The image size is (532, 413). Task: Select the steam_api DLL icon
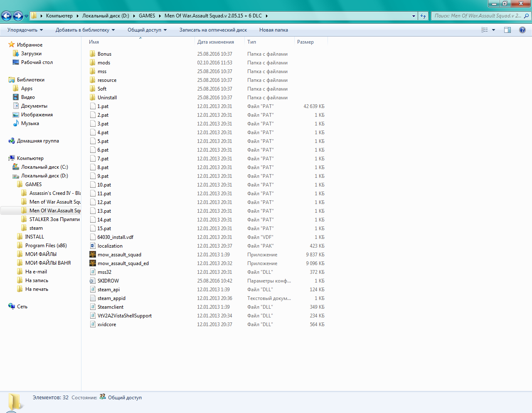pyautogui.click(x=93, y=290)
